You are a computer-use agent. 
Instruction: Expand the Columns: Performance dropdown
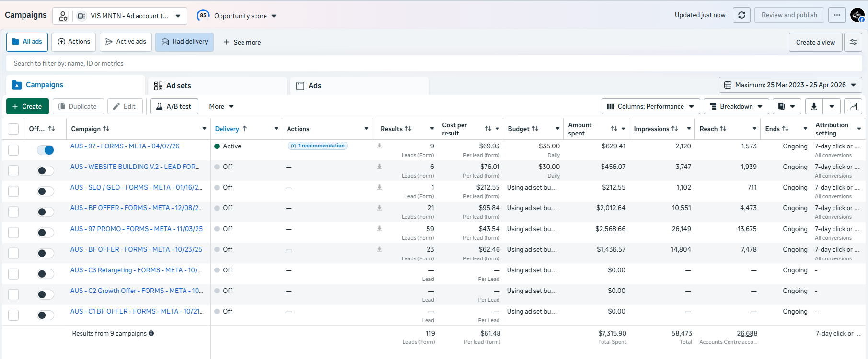(650, 106)
